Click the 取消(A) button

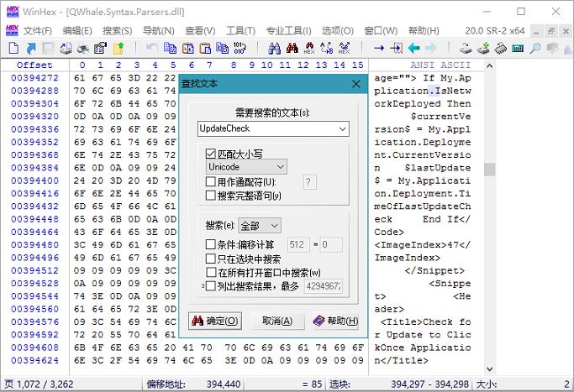pyautogui.click(x=276, y=321)
